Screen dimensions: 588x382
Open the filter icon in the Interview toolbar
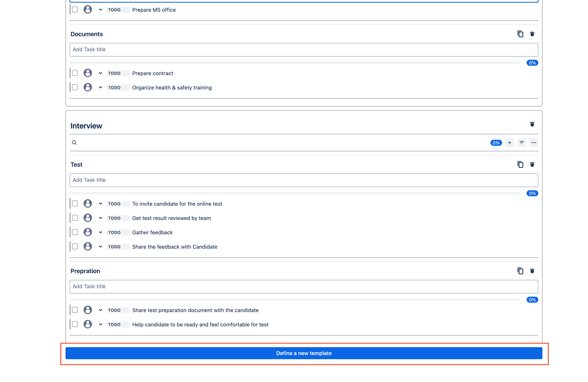[522, 143]
